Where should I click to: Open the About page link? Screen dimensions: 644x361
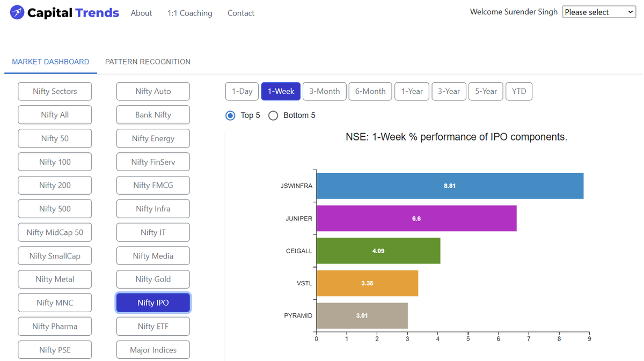pyautogui.click(x=141, y=13)
